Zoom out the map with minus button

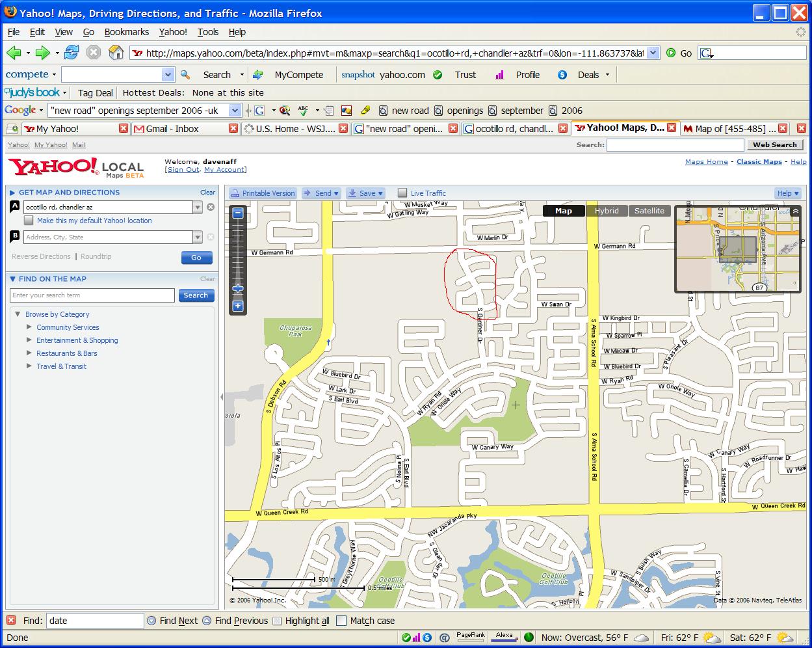[x=238, y=213]
